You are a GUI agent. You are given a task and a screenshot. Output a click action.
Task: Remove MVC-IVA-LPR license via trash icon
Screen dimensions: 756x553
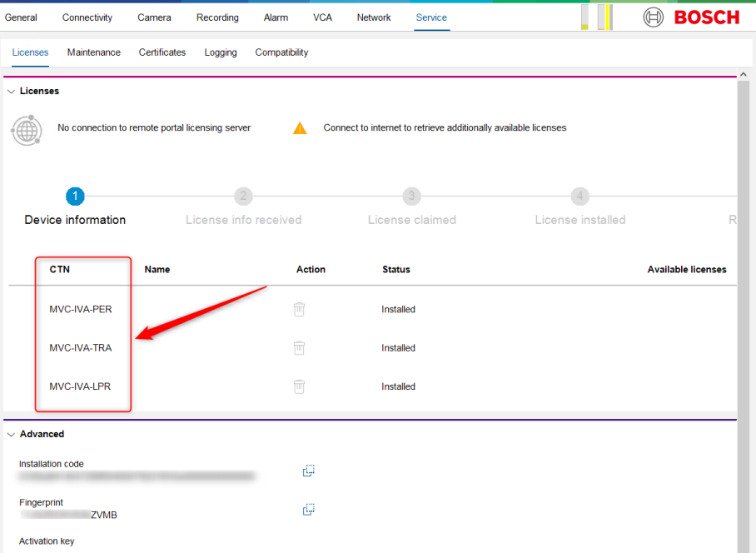pyautogui.click(x=300, y=386)
